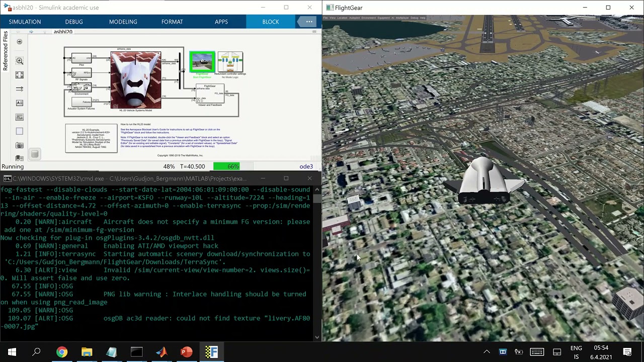Open the DEBUG tab in Simulink
The height and width of the screenshot is (362, 644).
pyautogui.click(x=74, y=22)
